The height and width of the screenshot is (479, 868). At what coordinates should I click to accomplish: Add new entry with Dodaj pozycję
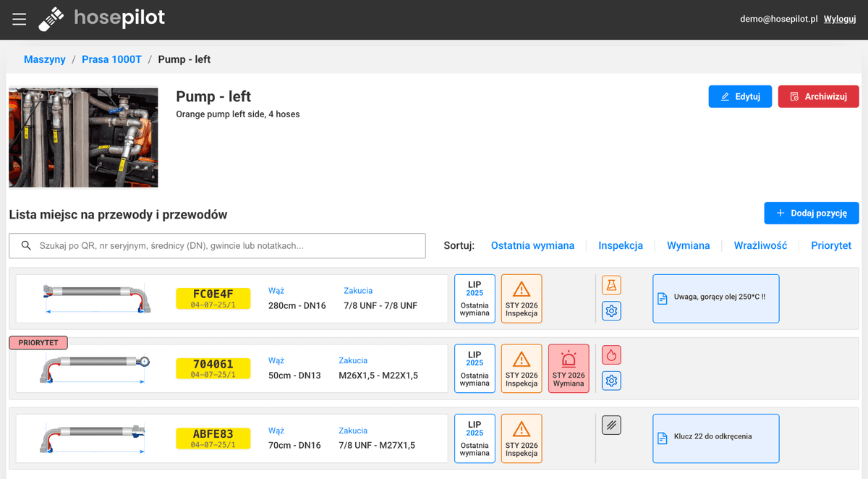coord(811,213)
